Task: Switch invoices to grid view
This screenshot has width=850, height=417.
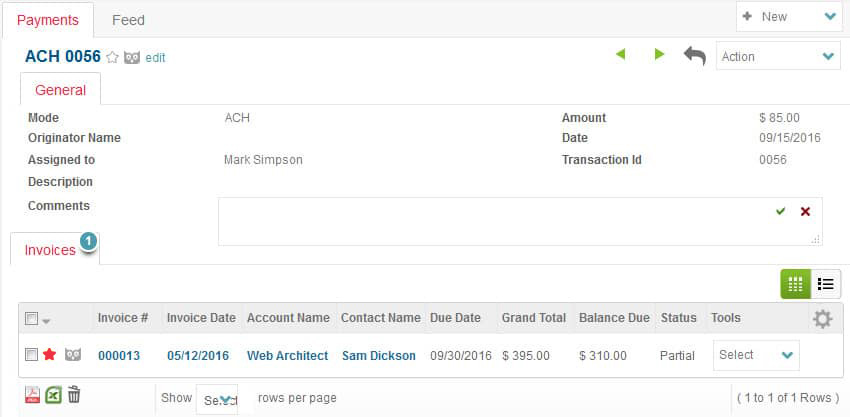Action: (x=795, y=284)
